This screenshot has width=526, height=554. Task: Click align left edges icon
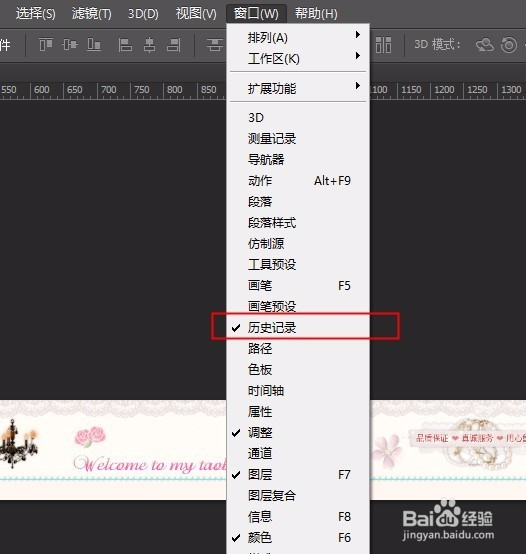pos(125,45)
